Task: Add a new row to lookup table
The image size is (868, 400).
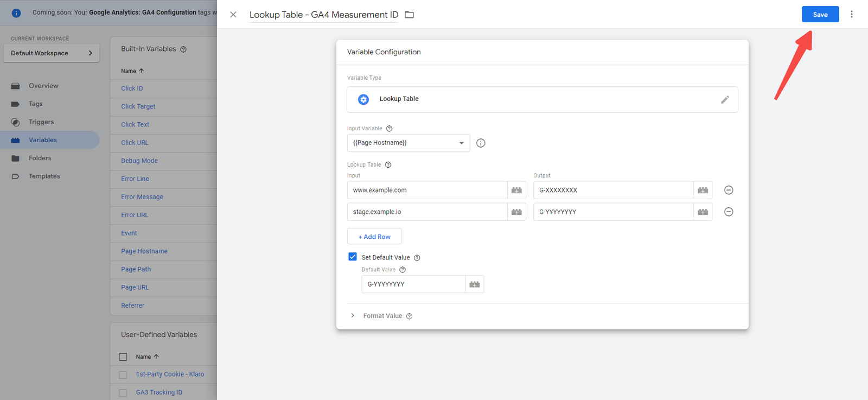Action: [x=374, y=237]
